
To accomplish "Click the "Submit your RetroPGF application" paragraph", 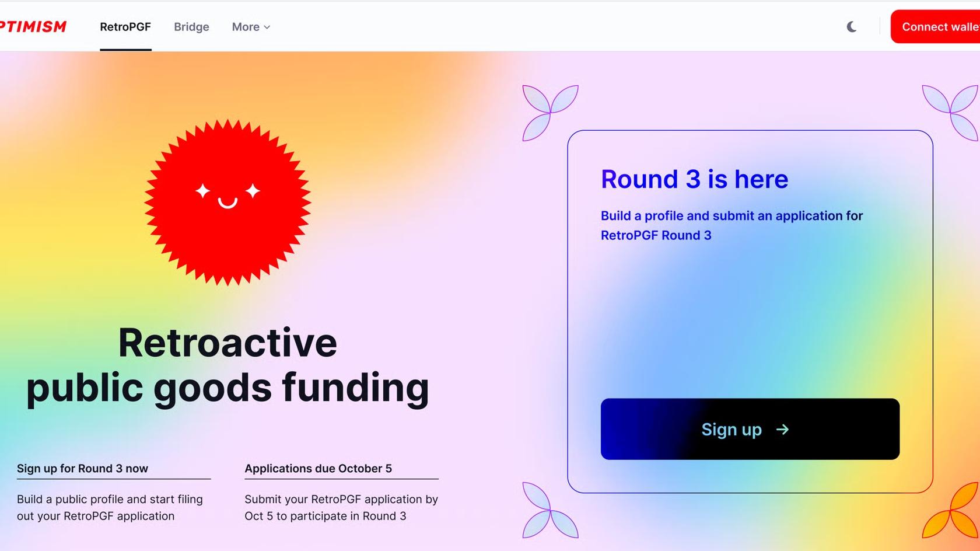I will (341, 507).
